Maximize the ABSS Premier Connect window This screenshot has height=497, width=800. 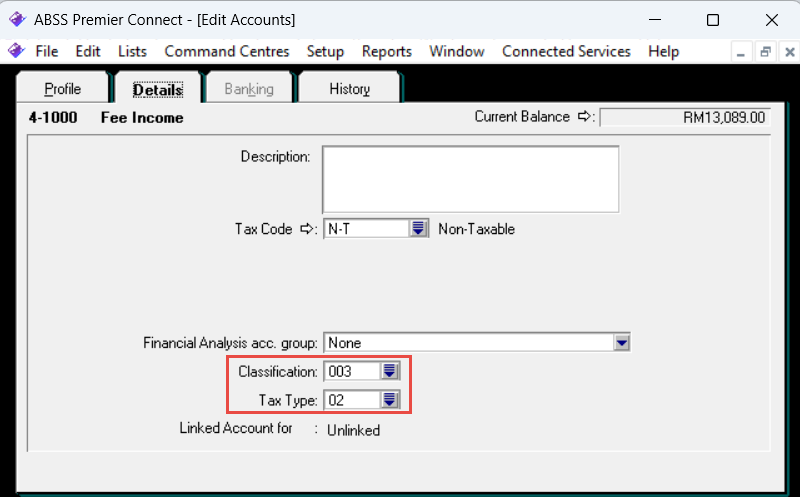(x=712, y=20)
